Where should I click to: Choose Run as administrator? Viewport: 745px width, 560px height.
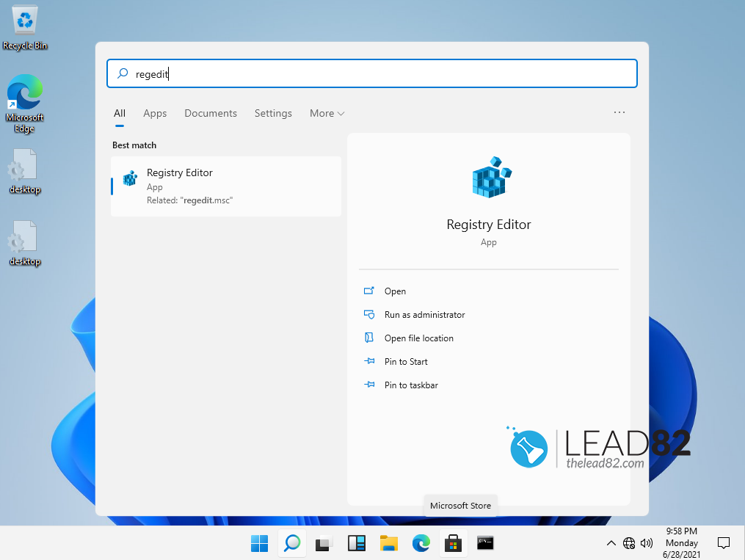[x=425, y=314]
